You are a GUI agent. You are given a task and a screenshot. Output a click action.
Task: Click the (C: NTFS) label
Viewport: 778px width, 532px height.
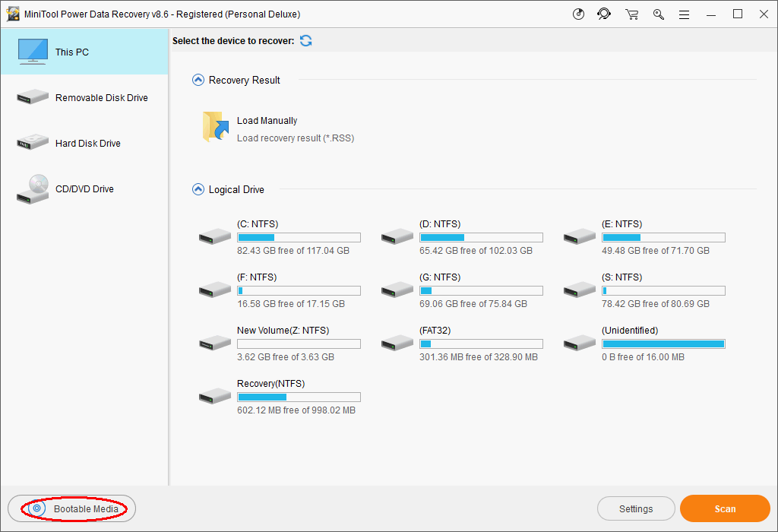click(x=258, y=223)
